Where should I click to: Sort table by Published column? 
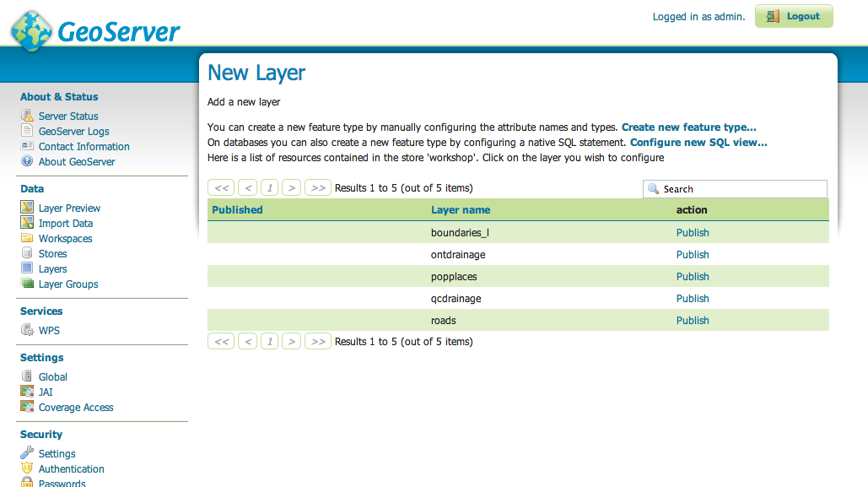(237, 210)
